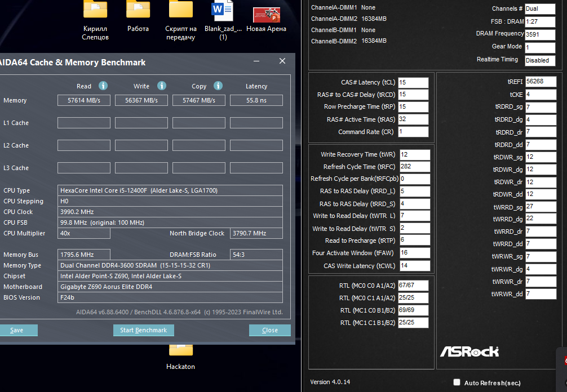Enable the Auto Refresh(sec.) checkbox

pos(457,382)
